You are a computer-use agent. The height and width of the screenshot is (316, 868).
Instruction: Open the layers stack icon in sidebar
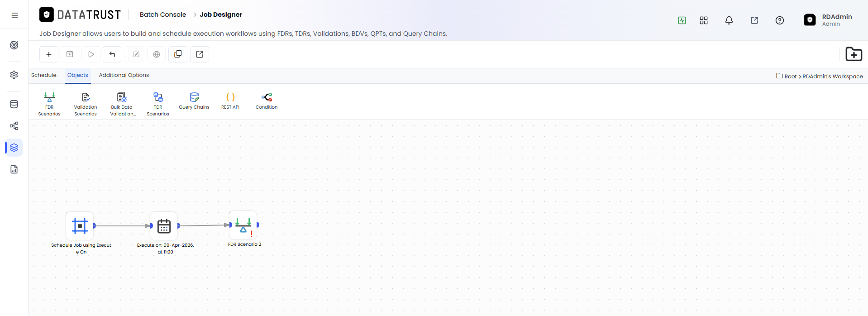click(x=14, y=148)
